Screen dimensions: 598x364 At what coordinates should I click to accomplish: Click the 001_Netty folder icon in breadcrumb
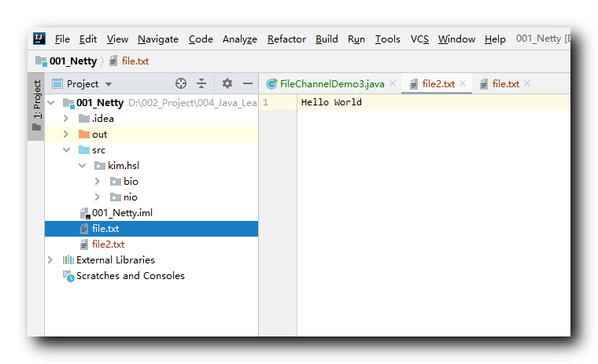click(41, 61)
